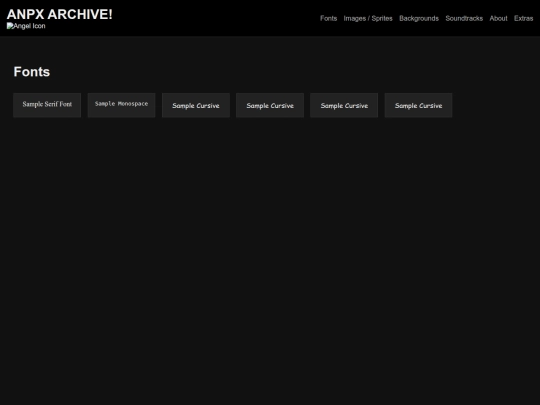Click the Angel Icon image placeholder
The image size is (540, 405).
(x=26, y=26)
